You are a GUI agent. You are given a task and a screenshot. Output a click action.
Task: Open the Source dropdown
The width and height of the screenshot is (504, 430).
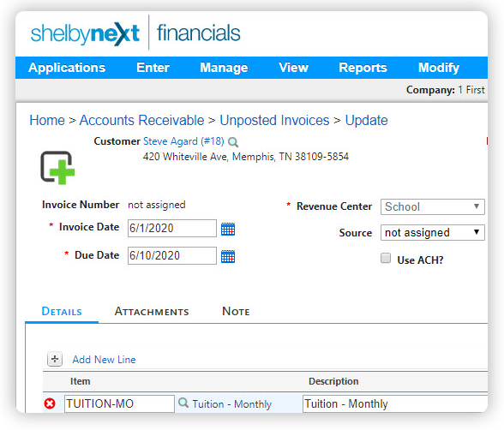(x=432, y=232)
